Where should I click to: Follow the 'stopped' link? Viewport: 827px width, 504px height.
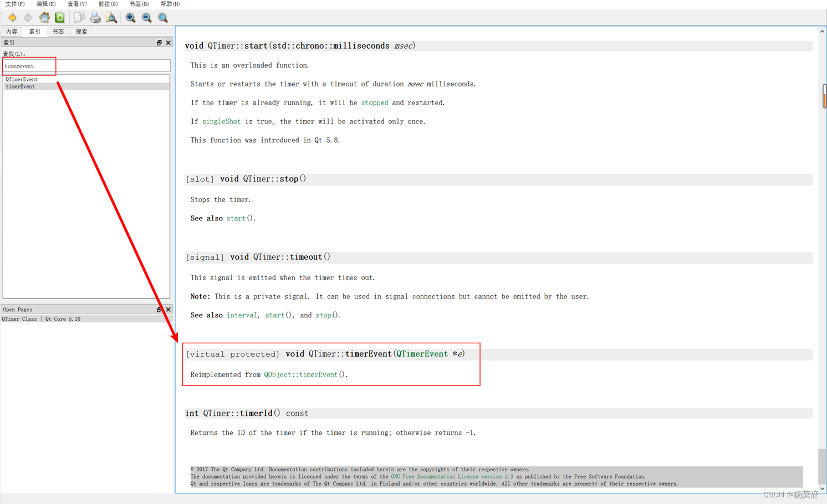375,103
